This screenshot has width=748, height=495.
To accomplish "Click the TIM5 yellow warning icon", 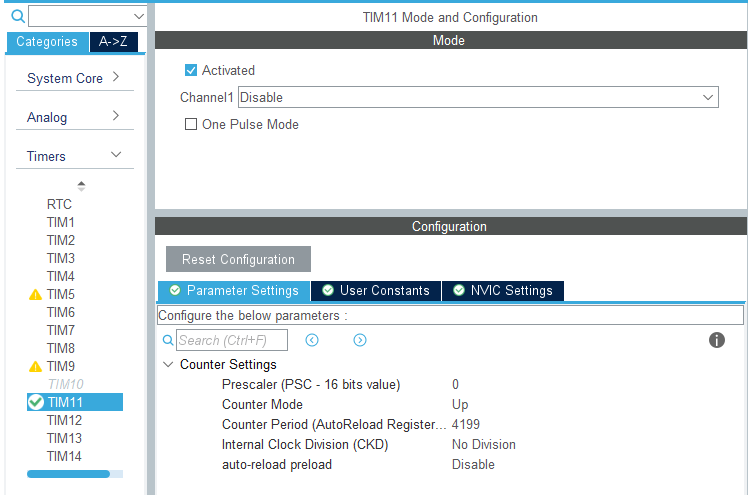I will pyautogui.click(x=36, y=295).
